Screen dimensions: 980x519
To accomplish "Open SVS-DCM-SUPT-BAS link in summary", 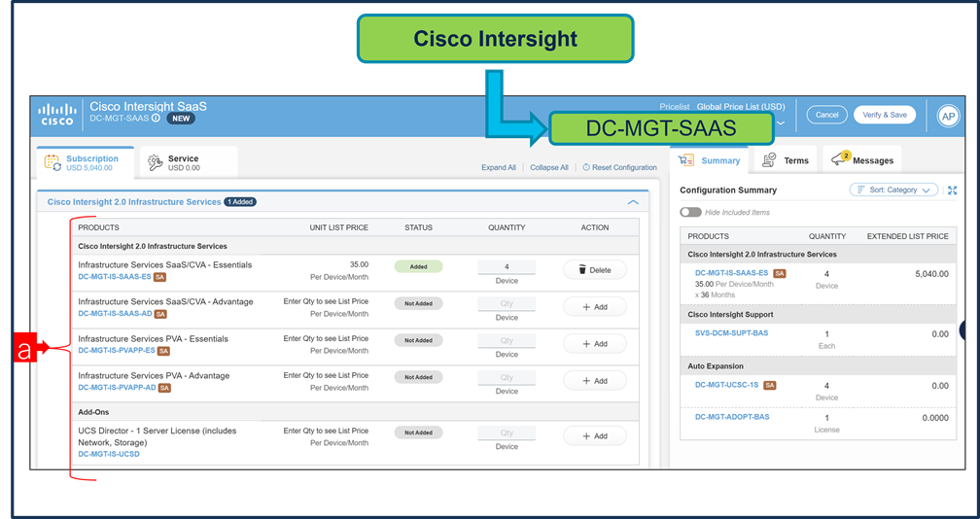I will pos(731,333).
